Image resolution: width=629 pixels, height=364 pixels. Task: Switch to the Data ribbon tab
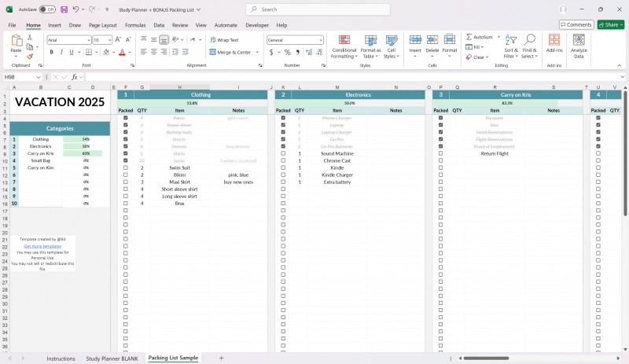[x=159, y=25]
